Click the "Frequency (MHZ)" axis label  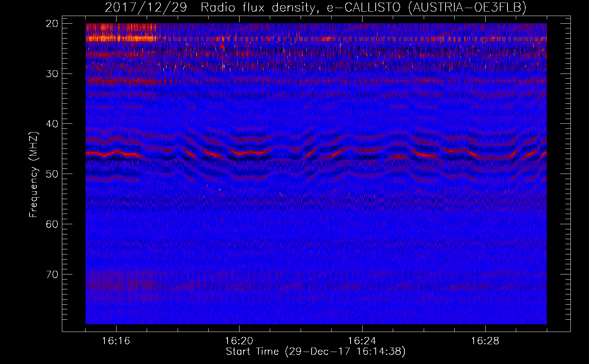pyautogui.click(x=33, y=174)
